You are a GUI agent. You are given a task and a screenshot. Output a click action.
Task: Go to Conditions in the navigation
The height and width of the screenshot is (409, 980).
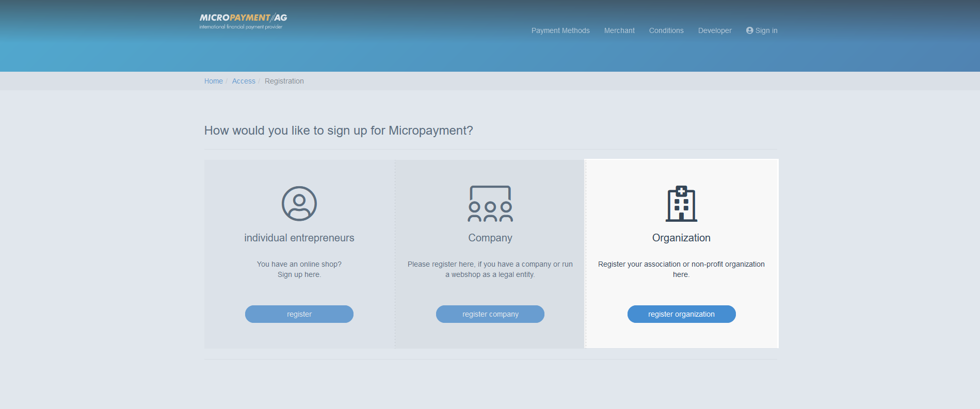point(666,30)
